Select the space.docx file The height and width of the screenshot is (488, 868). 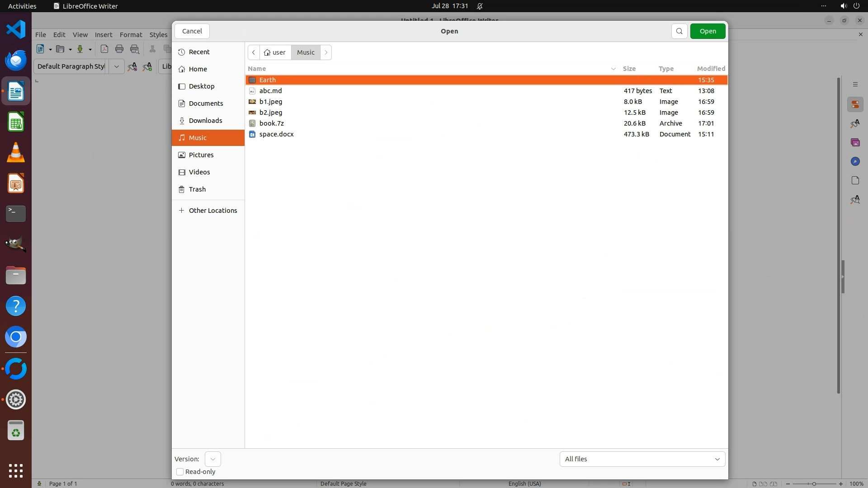pyautogui.click(x=276, y=134)
